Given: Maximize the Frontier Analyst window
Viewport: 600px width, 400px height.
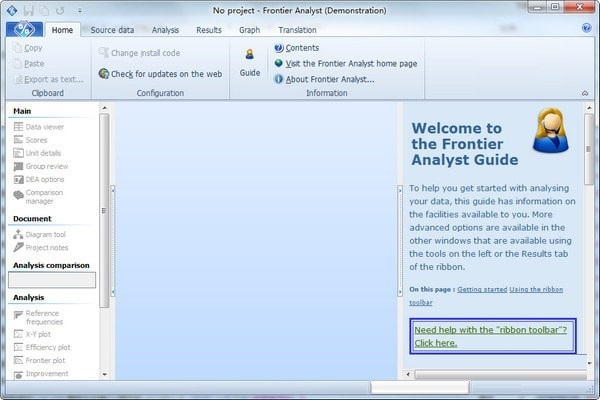Looking at the screenshot, I should 556,7.
